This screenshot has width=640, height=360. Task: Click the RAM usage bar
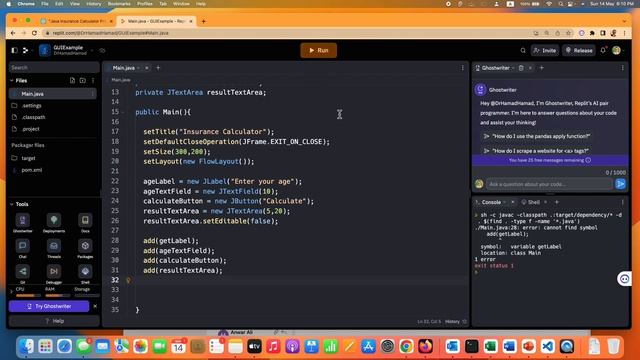click(x=58, y=296)
